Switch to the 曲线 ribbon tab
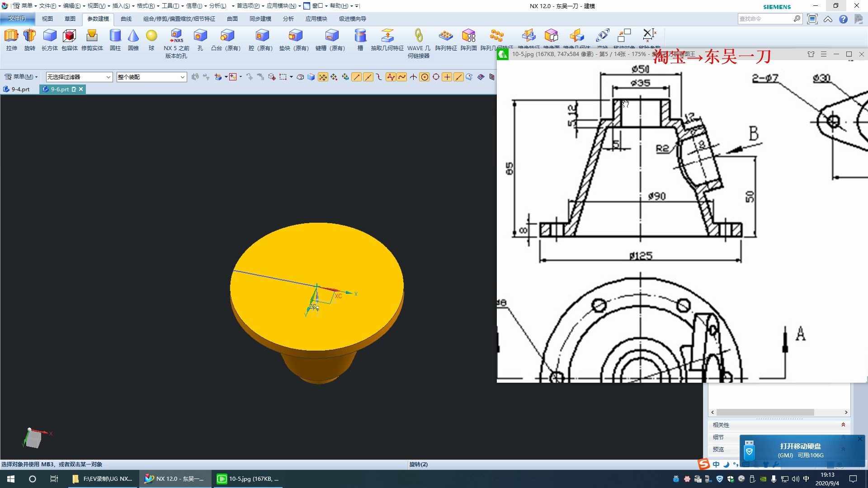This screenshot has height=488, width=868. point(126,19)
